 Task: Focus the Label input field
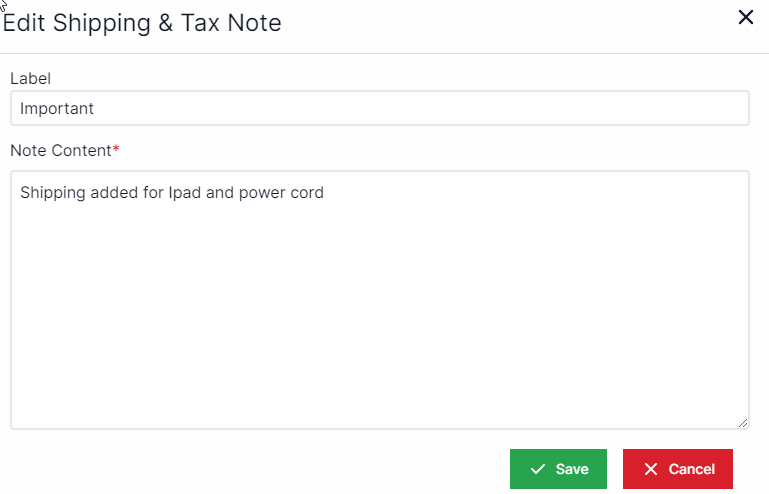[x=379, y=109]
